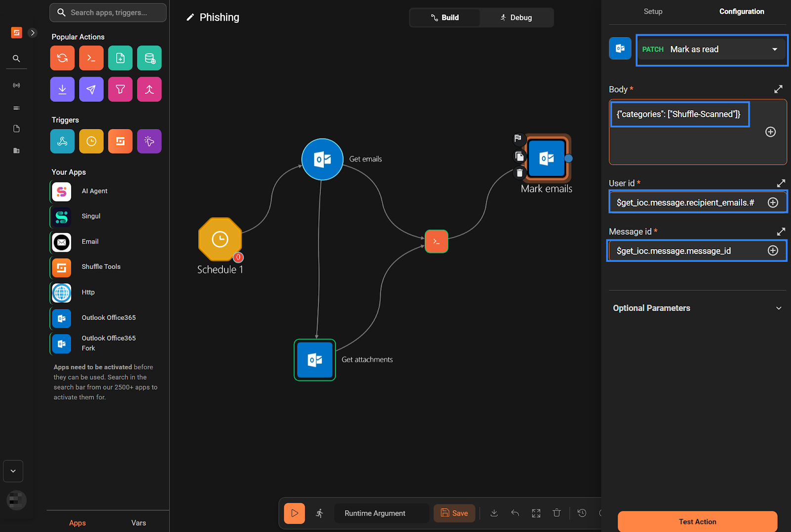The width and height of the screenshot is (791, 532).
Task: Select the Get emails Outlook node
Action: tap(322, 159)
